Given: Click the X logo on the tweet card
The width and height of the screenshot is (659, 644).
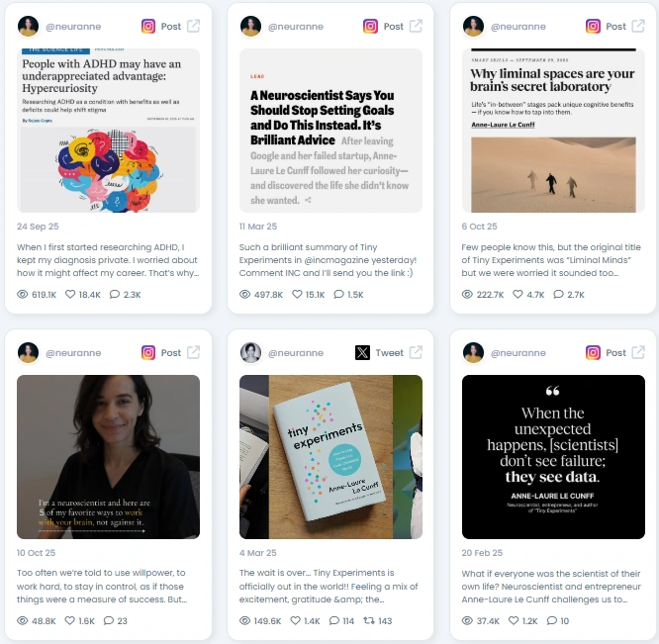Looking at the screenshot, I should pyautogui.click(x=362, y=352).
